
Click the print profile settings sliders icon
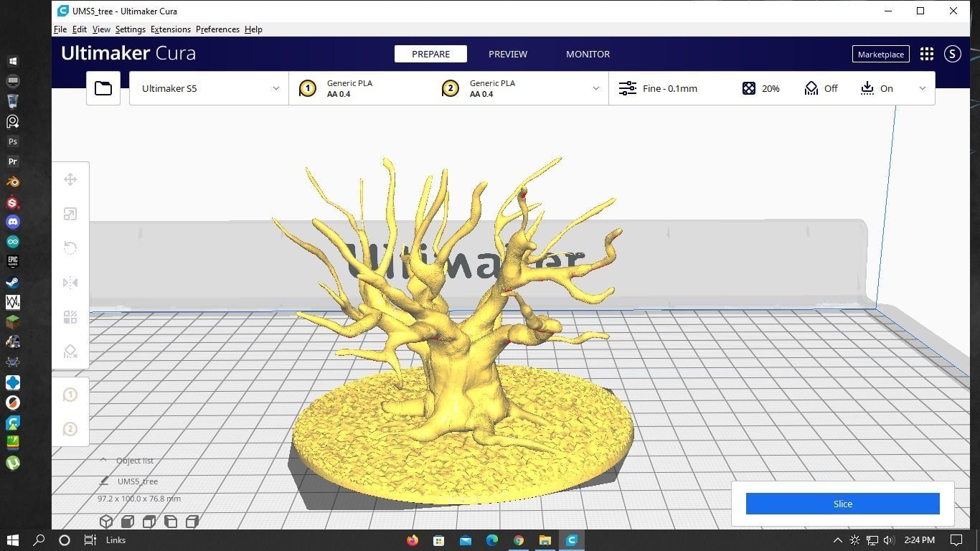click(628, 88)
